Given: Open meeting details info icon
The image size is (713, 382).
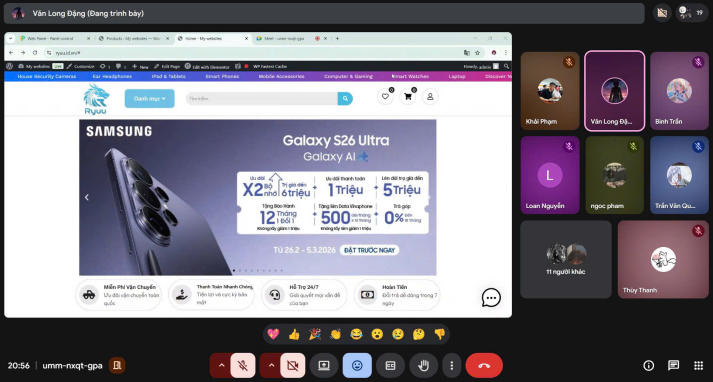Looking at the screenshot, I should coord(648,365).
